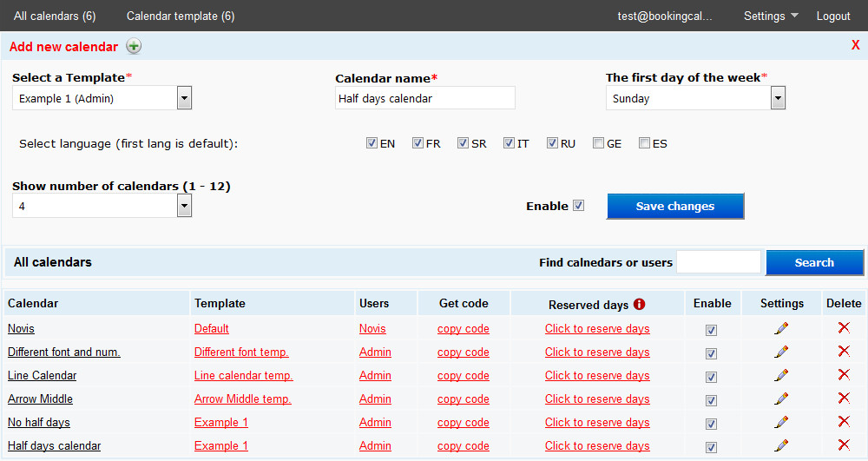Expand the first day of the week dropdown
The height and width of the screenshot is (461, 868).
pos(778,98)
